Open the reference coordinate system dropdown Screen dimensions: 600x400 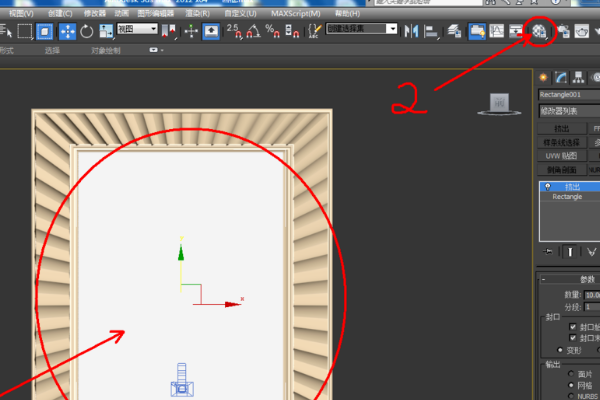click(x=137, y=29)
